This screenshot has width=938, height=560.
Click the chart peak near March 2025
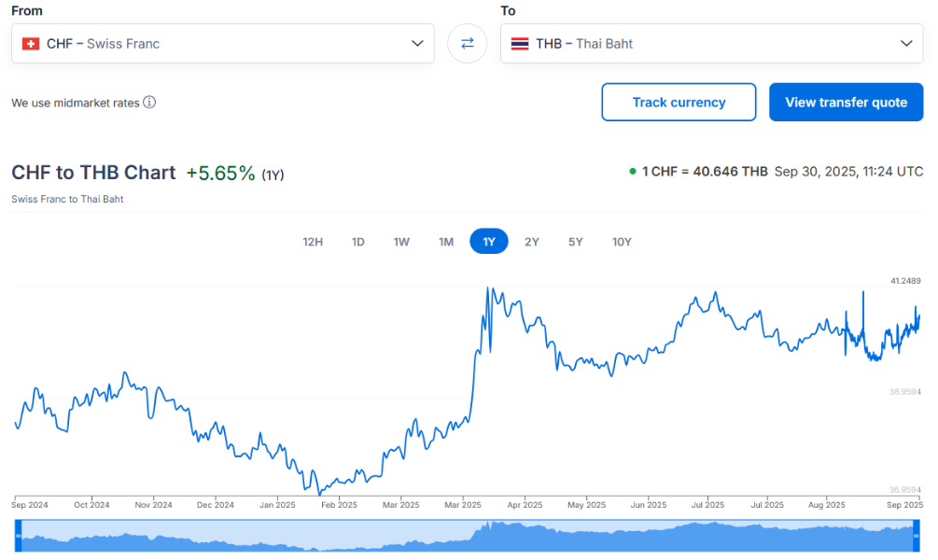(x=489, y=288)
